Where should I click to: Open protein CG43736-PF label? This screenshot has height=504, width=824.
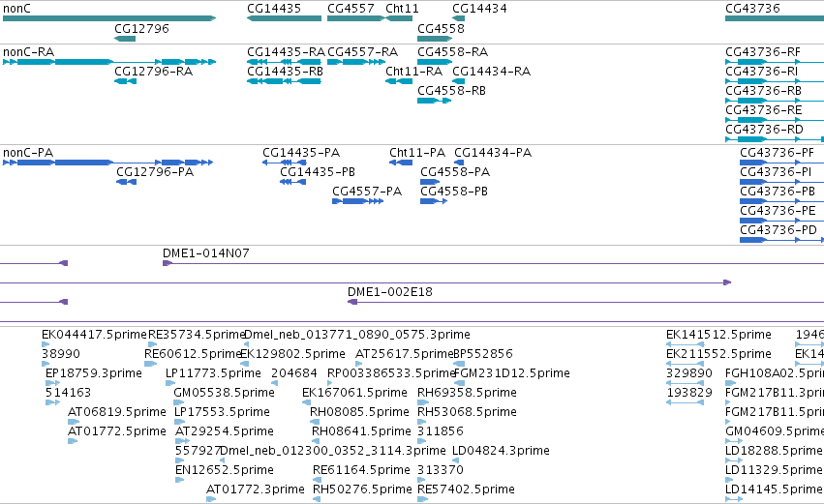tap(777, 153)
